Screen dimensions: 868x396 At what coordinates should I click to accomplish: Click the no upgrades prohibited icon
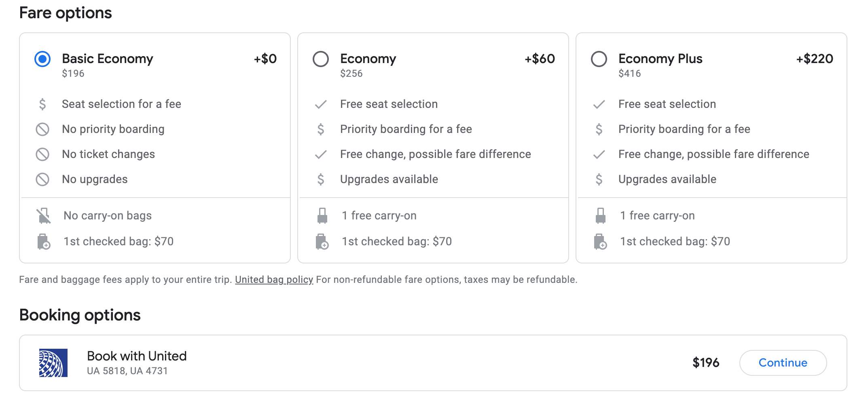(42, 179)
